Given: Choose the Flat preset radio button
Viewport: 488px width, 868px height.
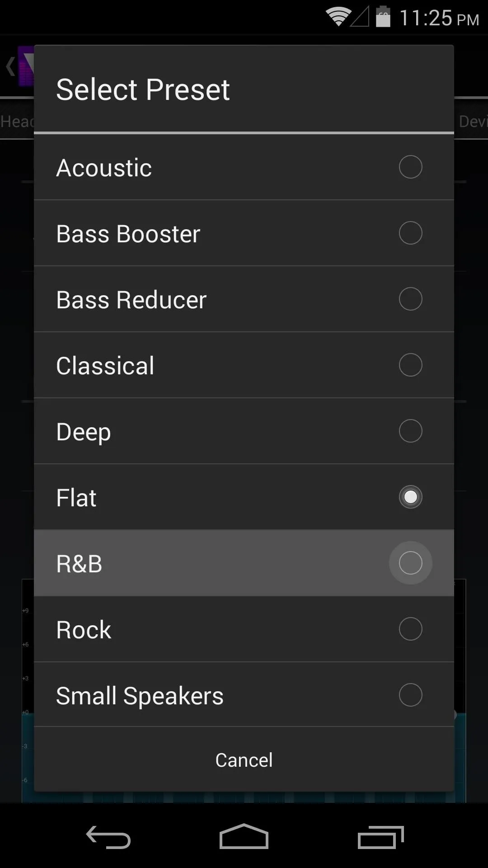Looking at the screenshot, I should [410, 497].
